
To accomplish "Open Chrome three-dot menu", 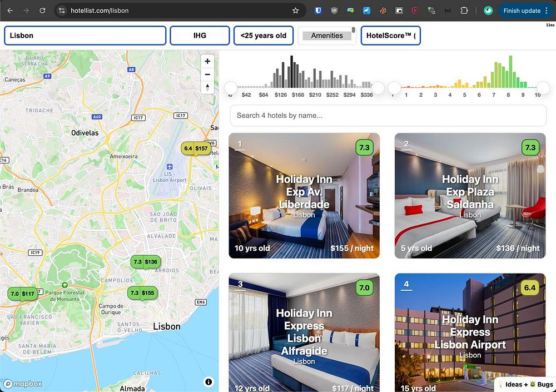I will (547, 11).
